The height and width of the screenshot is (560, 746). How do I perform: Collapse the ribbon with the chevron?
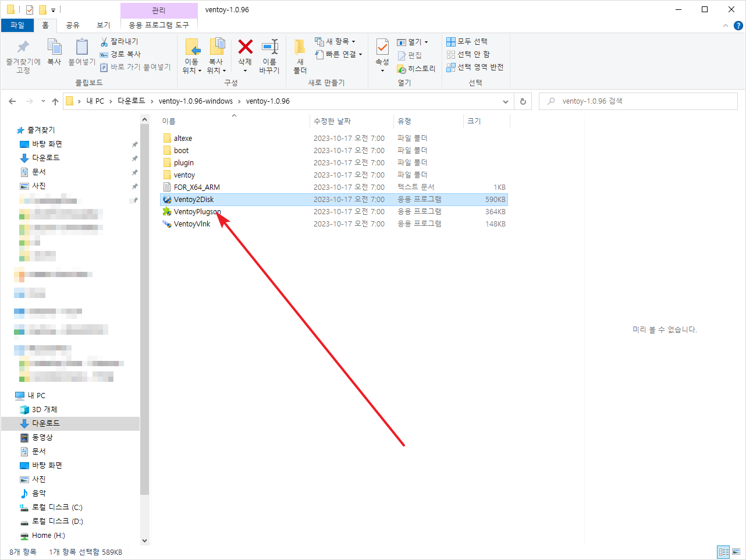tap(726, 26)
